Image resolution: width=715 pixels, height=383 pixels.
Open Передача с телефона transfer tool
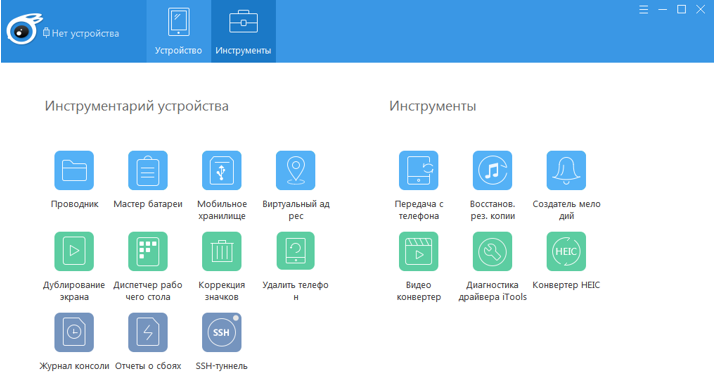coord(419,171)
